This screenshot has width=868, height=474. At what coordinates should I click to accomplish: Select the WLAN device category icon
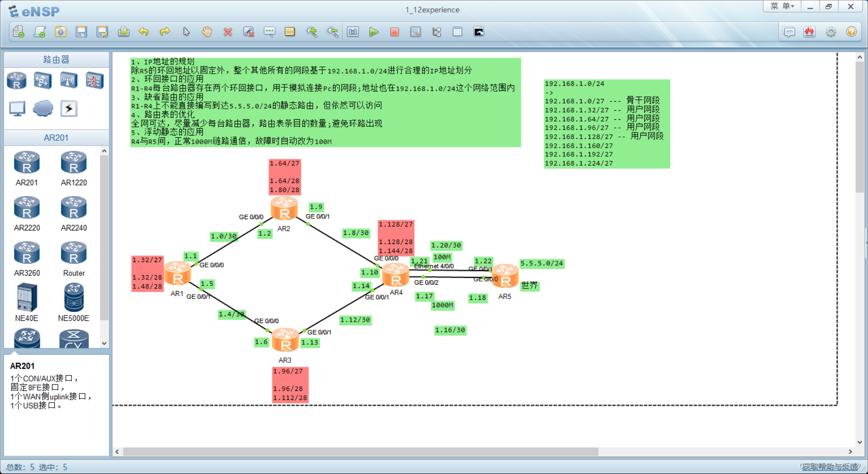click(x=68, y=81)
